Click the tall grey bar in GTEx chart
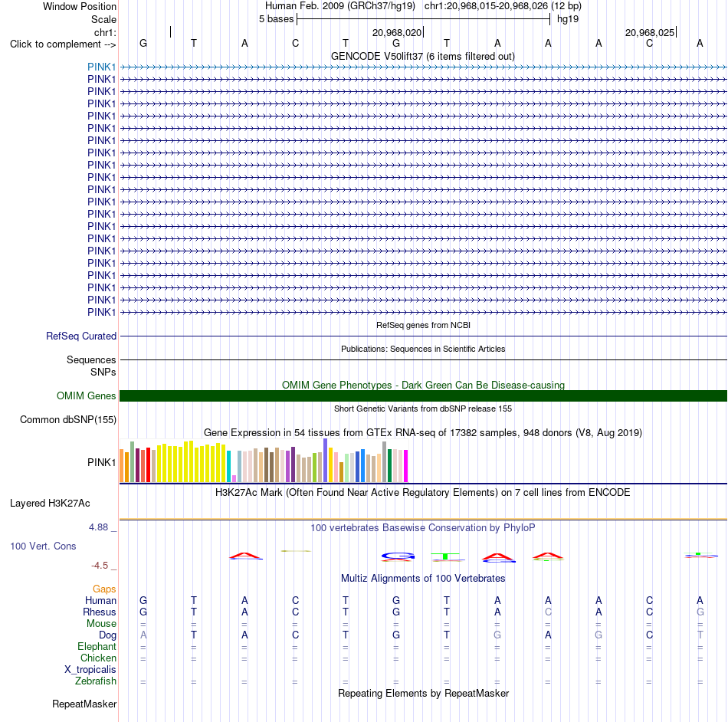The height and width of the screenshot is (722, 728). point(385,462)
